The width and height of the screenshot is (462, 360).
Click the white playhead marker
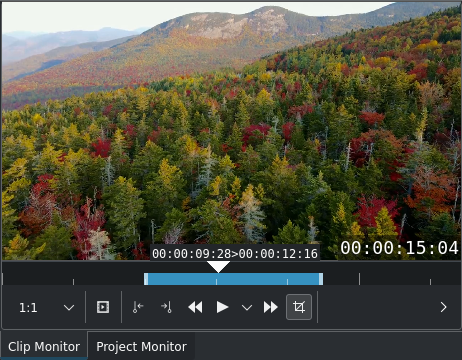218,267
